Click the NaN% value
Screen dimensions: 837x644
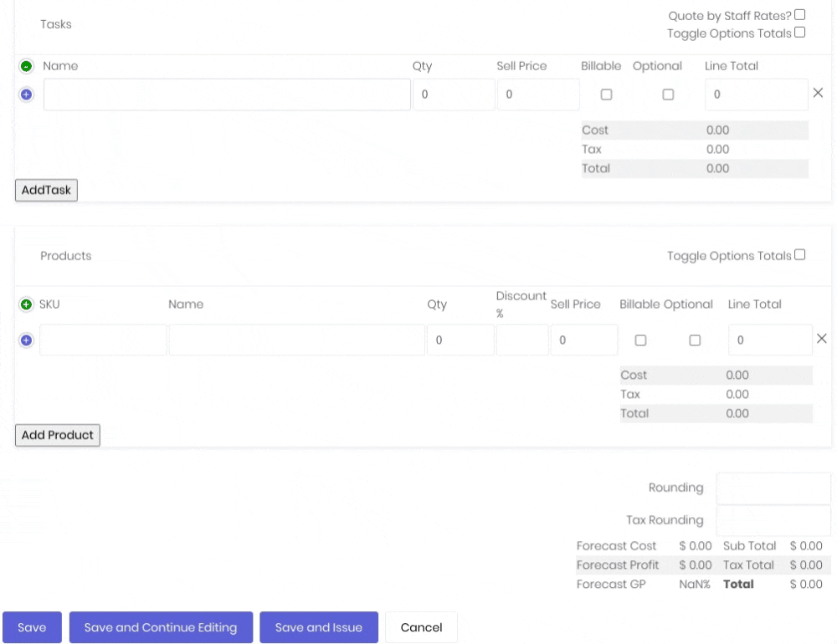[695, 585]
